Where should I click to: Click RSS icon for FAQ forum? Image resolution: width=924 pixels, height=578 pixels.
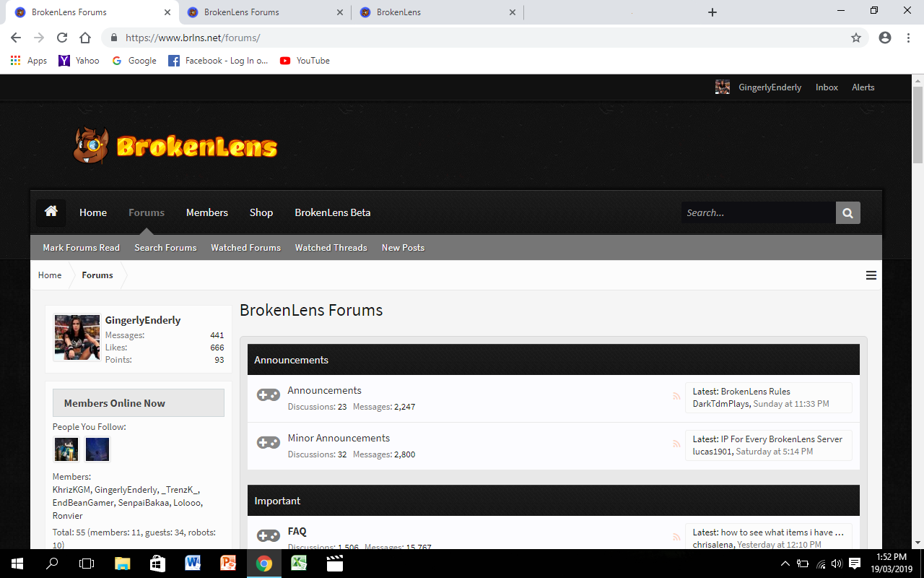click(x=676, y=537)
